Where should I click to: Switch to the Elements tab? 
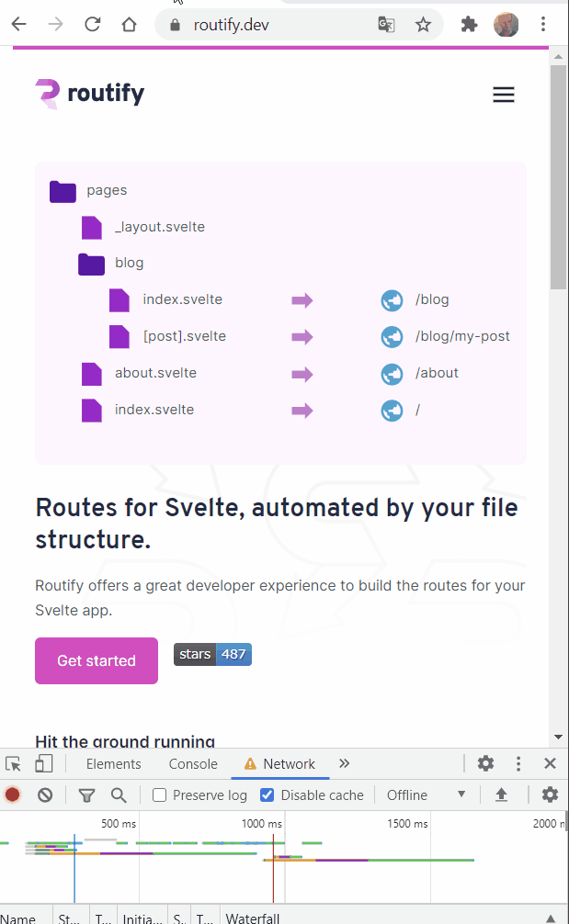113,764
